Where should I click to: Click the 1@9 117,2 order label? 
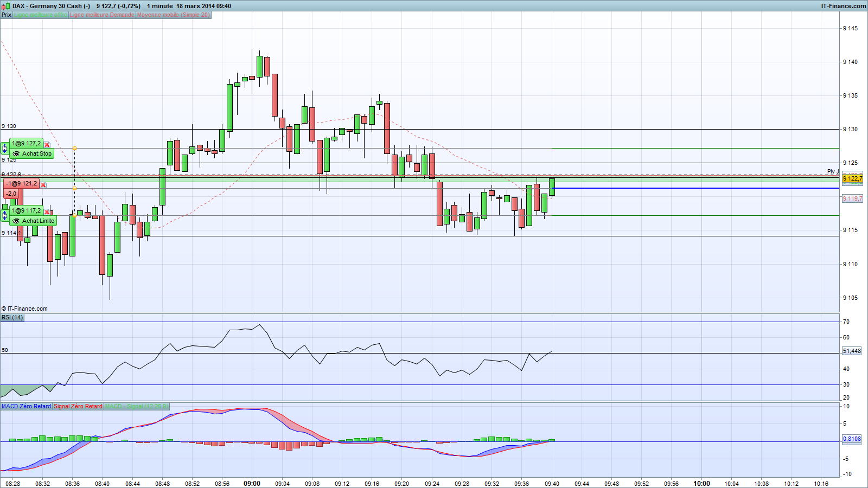(27, 211)
